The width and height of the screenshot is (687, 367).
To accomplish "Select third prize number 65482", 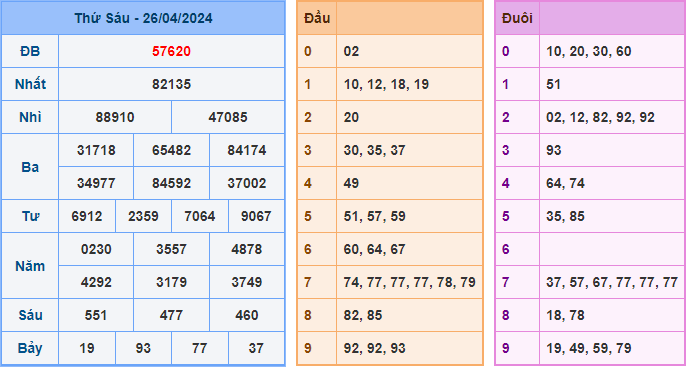I will (x=171, y=150).
